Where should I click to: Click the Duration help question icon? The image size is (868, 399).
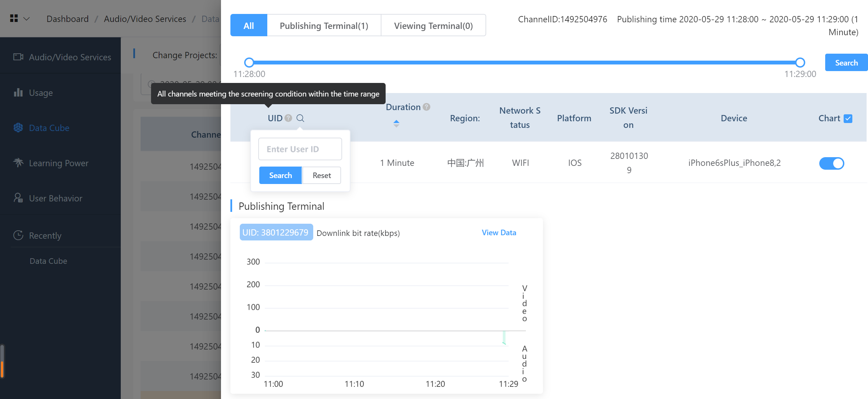(426, 107)
